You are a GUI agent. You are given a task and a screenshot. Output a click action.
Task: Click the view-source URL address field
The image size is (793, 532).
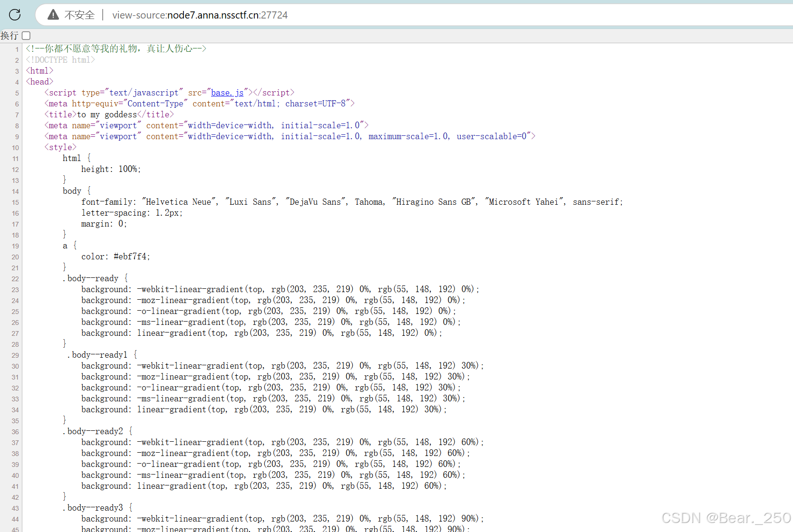click(x=200, y=15)
